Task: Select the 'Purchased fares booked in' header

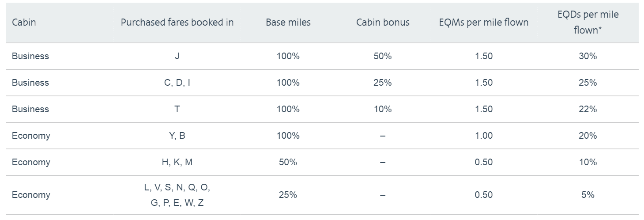Action: pos(177,23)
